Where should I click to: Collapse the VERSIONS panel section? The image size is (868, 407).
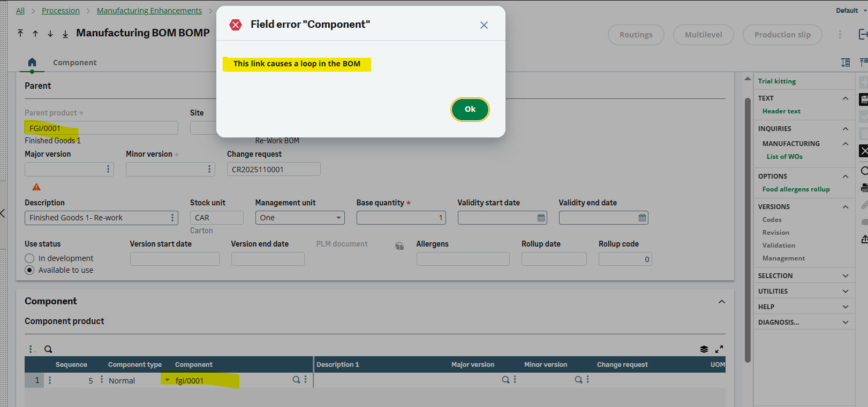pyautogui.click(x=846, y=207)
